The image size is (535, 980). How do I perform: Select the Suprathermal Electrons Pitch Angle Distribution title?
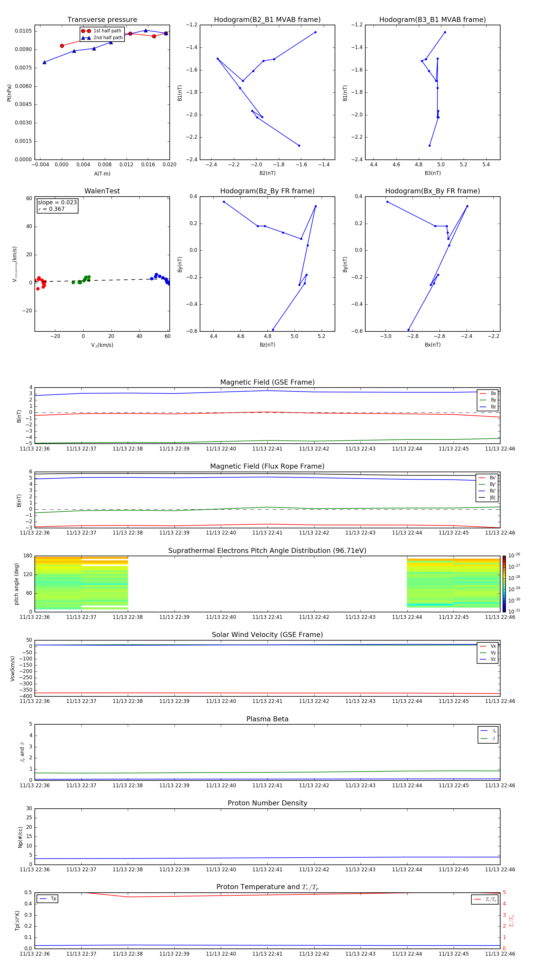(x=267, y=551)
